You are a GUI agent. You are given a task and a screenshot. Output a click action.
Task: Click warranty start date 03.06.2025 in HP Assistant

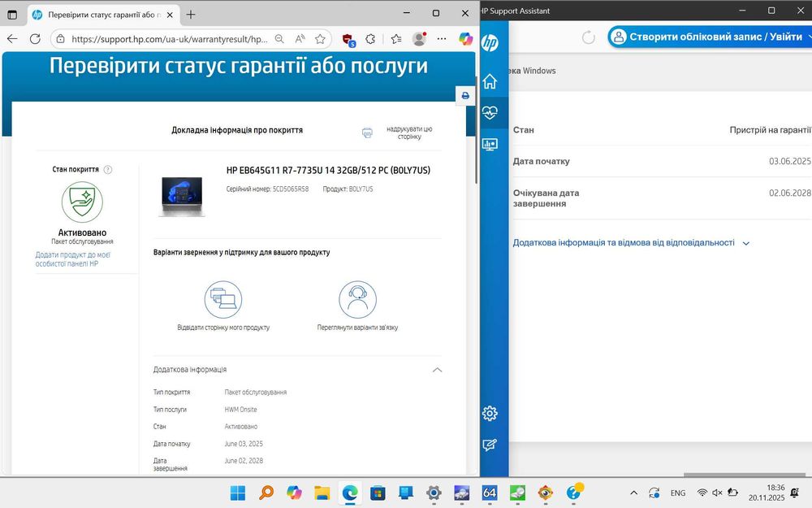(x=790, y=161)
